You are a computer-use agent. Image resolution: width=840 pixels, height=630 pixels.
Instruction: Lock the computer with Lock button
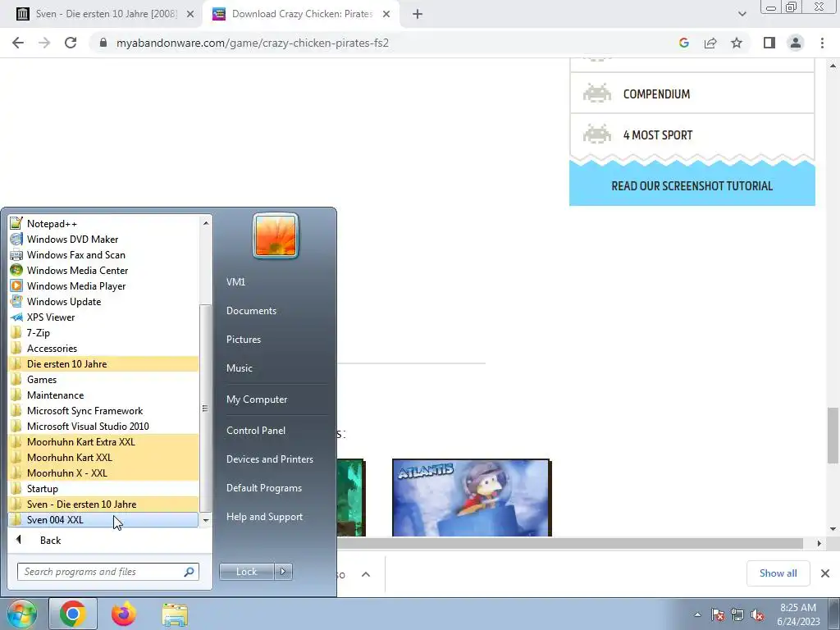point(246,572)
